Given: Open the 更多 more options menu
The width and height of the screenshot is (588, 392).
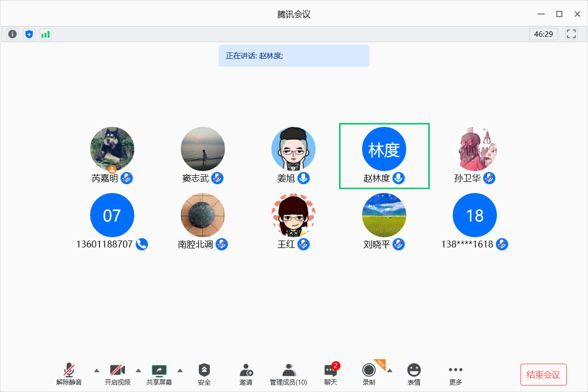Looking at the screenshot, I should [x=455, y=374].
